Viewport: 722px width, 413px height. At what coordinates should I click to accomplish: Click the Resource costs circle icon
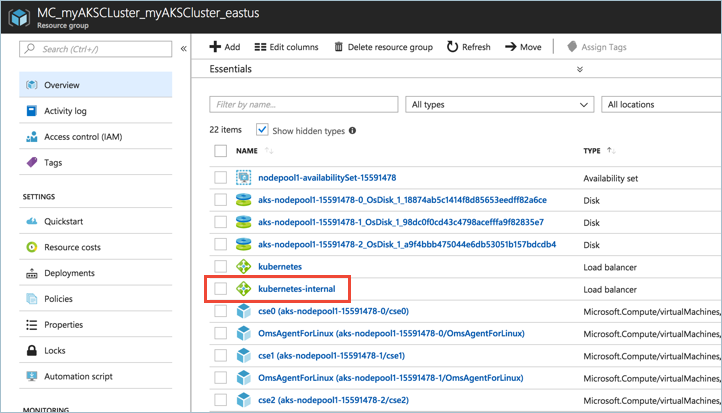pos(32,247)
